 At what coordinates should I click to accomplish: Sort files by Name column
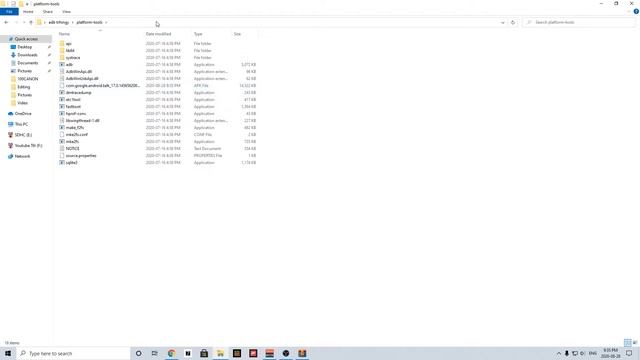click(64, 34)
